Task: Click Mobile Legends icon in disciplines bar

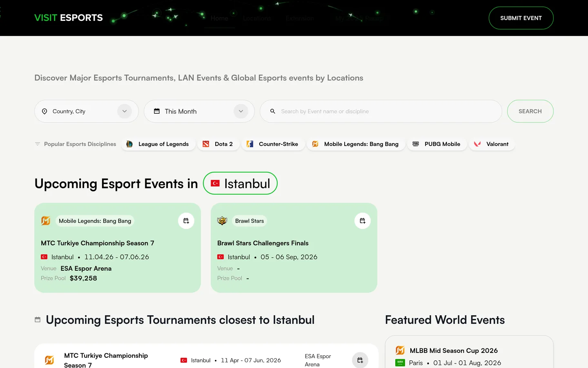Action: tap(315, 144)
